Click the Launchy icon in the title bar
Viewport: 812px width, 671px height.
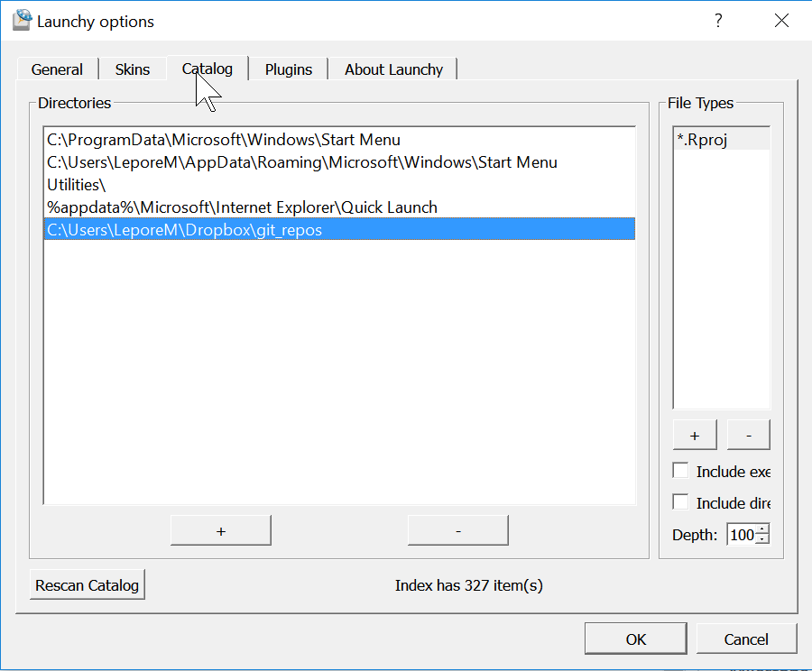tap(21, 19)
